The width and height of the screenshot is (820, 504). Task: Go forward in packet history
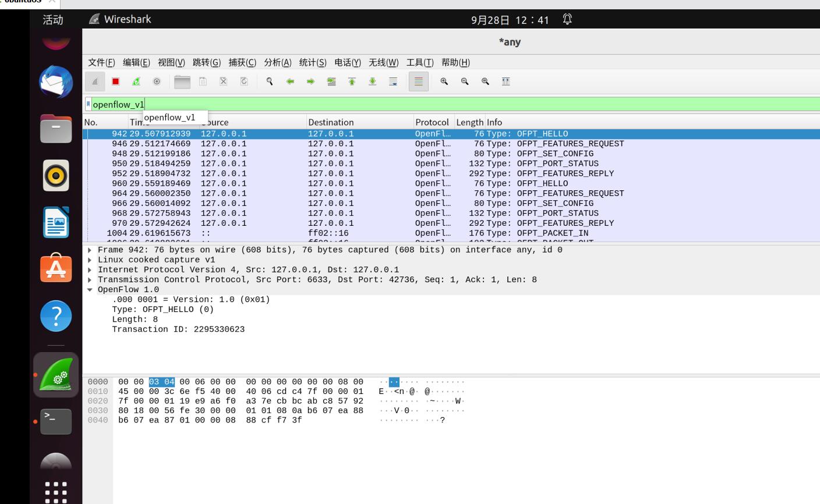[x=310, y=81]
